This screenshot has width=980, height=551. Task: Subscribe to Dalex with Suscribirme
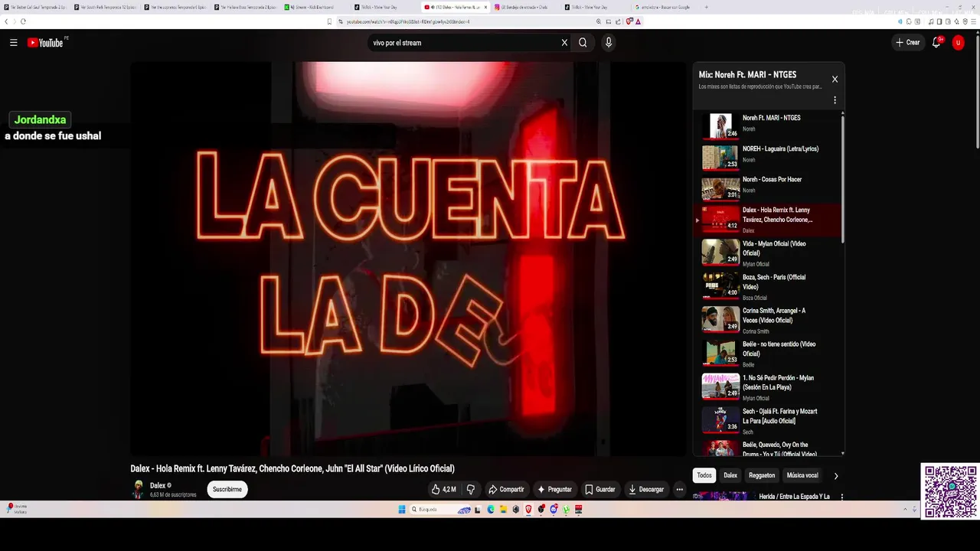(x=227, y=490)
